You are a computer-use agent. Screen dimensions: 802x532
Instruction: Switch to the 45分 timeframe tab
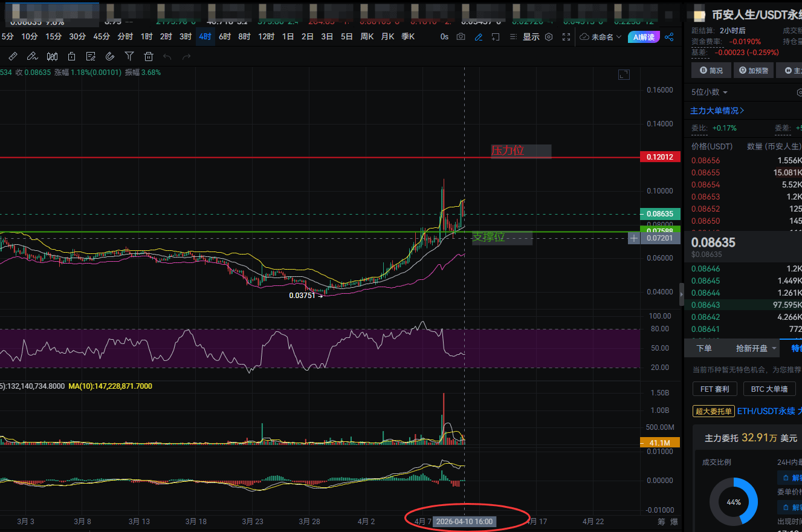click(102, 36)
